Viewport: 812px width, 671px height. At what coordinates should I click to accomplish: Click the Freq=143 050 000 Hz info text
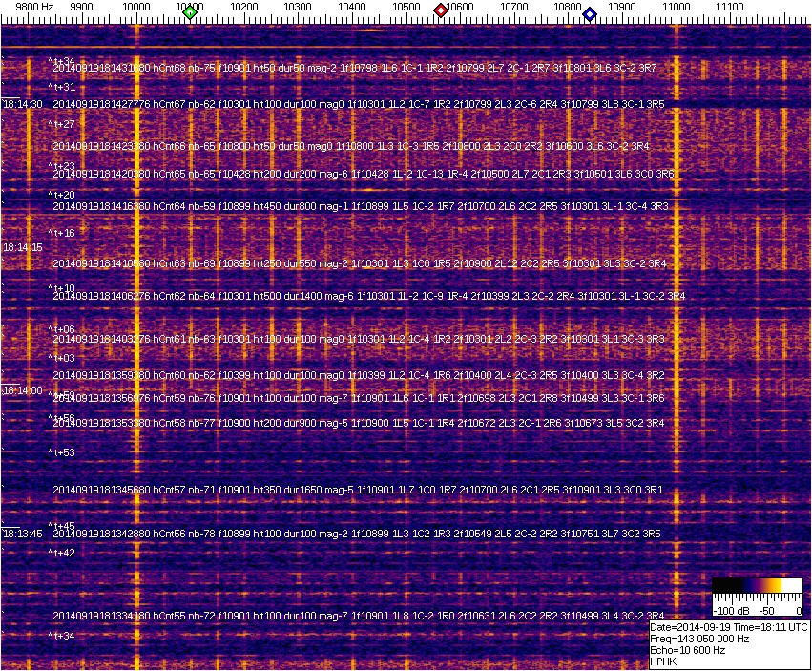click(x=698, y=639)
